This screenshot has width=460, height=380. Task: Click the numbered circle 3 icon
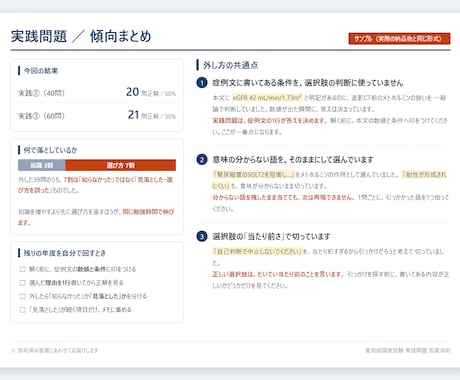coord(202,236)
